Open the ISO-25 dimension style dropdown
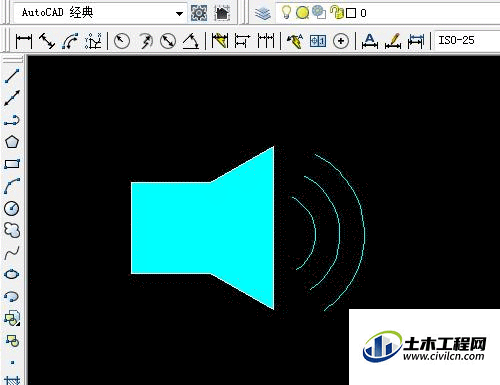 [467, 41]
